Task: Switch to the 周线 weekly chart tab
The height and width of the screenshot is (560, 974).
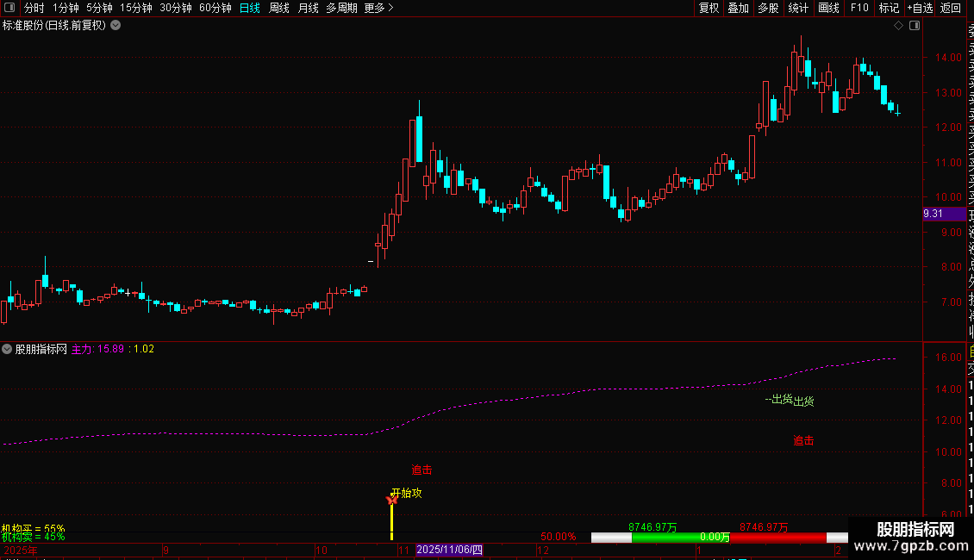Action: point(279,8)
